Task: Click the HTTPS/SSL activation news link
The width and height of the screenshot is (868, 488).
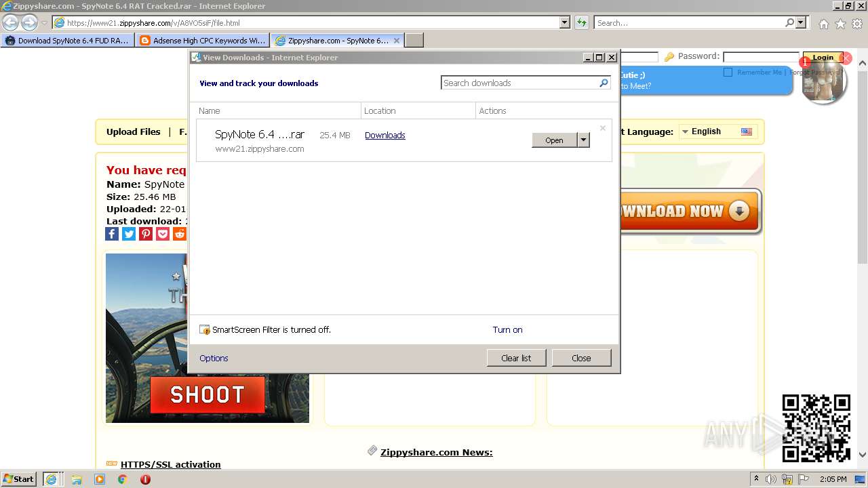Action: pos(170,464)
